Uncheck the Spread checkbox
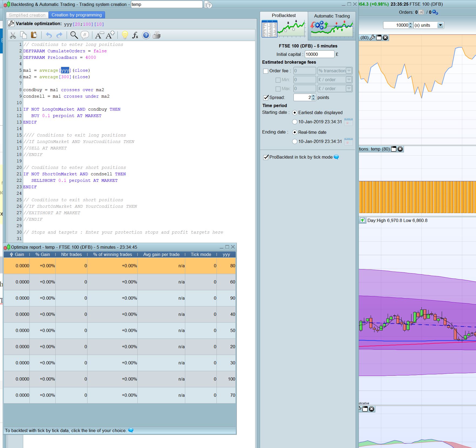The image size is (476, 448). [x=266, y=97]
